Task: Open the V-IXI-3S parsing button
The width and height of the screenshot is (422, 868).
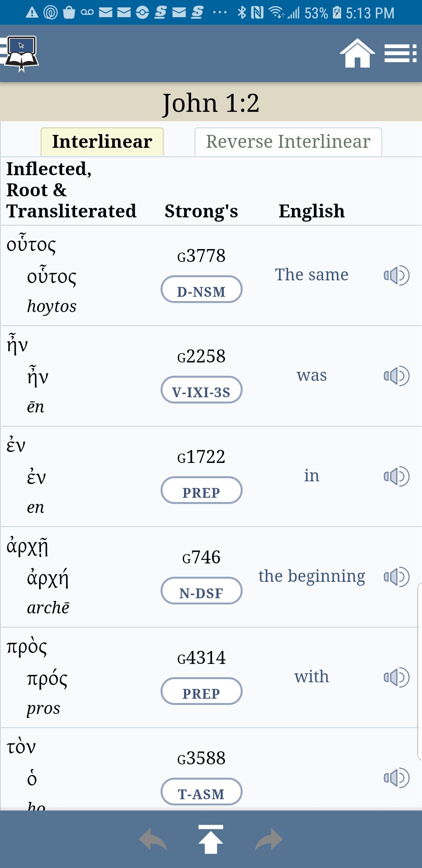Action: click(x=201, y=390)
